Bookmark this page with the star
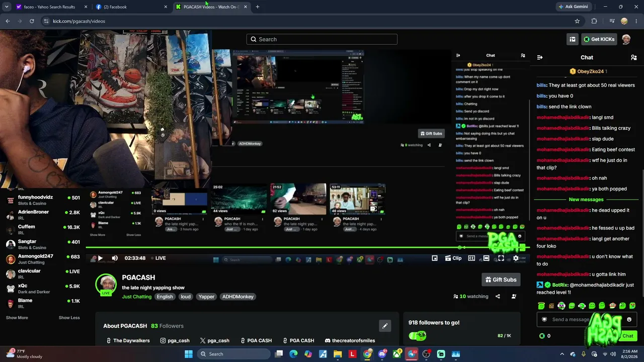644x362 pixels. pos(577,21)
